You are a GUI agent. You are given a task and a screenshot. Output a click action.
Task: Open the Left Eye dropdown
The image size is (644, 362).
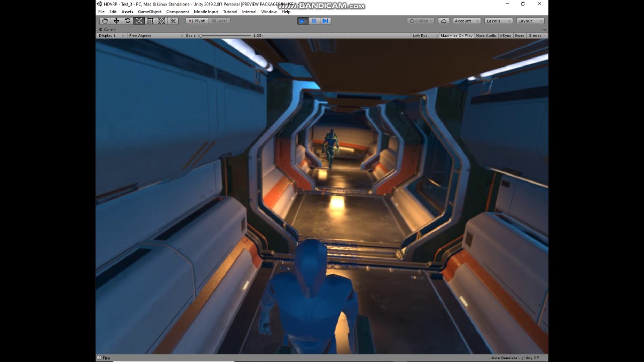pyautogui.click(x=425, y=36)
